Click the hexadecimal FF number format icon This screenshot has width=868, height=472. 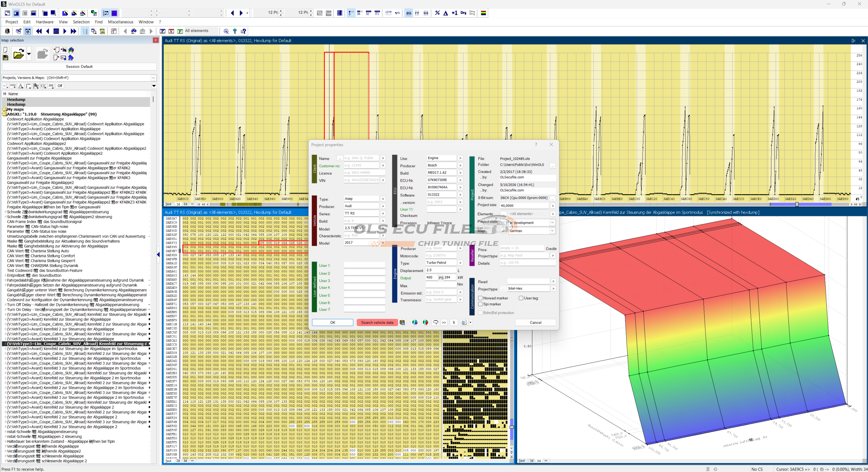[417, 13]
